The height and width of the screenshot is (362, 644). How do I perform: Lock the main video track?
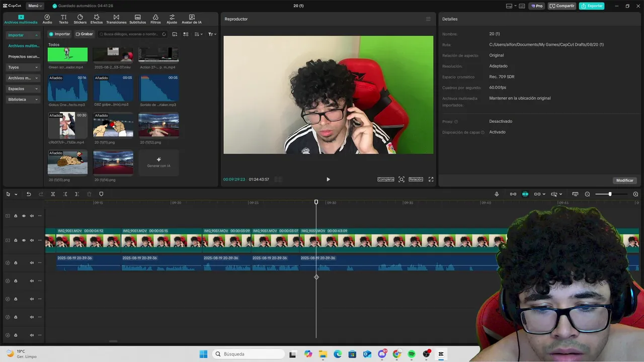16,240
